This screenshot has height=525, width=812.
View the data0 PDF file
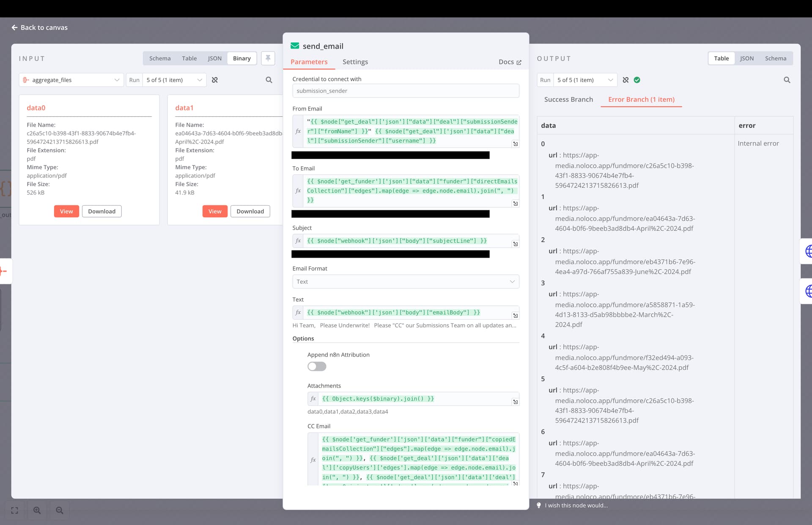click(x=66, y=212)
